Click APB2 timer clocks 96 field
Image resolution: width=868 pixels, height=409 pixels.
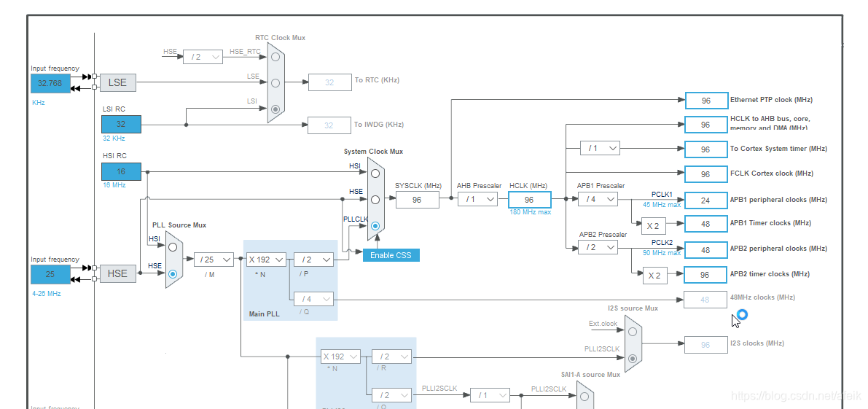tap(706, 275)
